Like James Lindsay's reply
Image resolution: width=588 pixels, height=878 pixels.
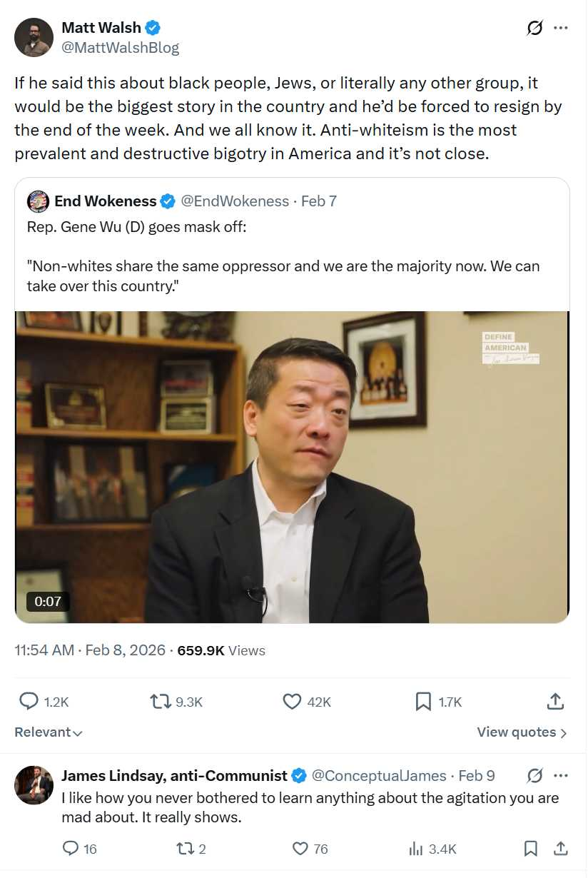(x=300, y=849)
